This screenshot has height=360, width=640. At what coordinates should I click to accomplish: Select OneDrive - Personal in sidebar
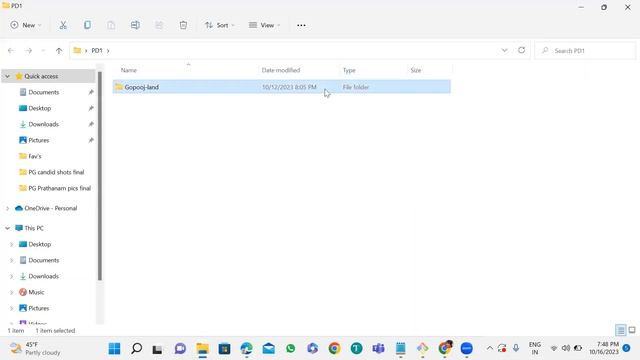[51, 208]
